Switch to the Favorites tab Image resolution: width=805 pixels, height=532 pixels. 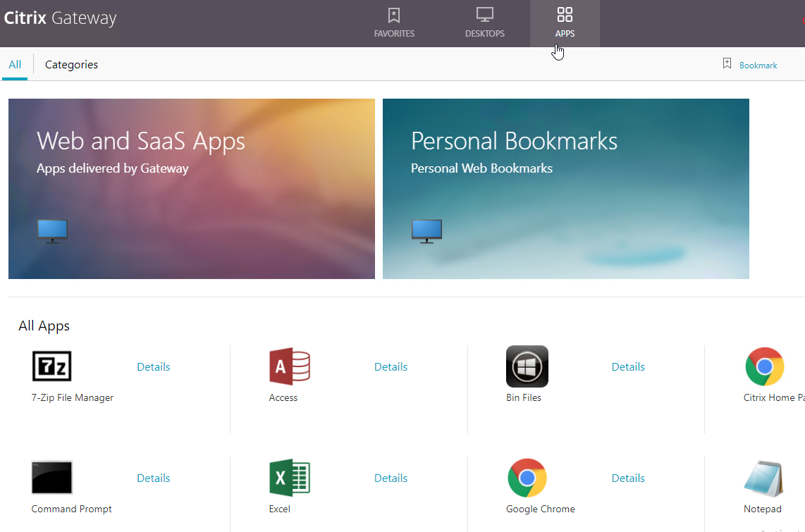click(394, 23)
